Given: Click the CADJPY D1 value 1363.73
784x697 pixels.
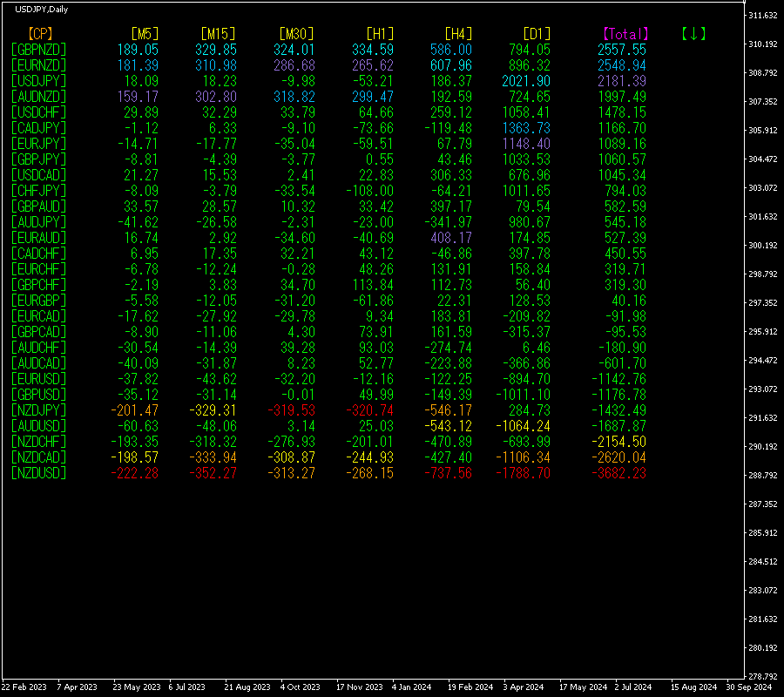Looking at the screenshot, I should click(526, 128).
